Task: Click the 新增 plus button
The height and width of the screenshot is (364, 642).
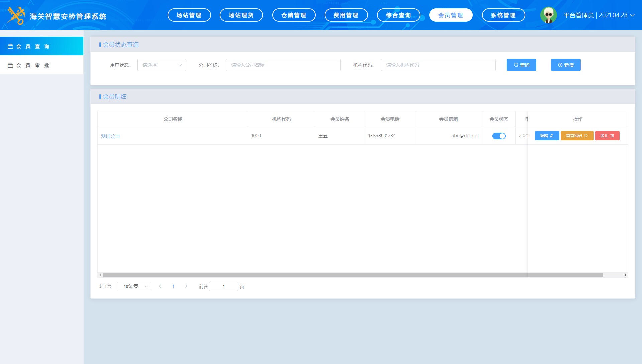Action: click(565, 65)
